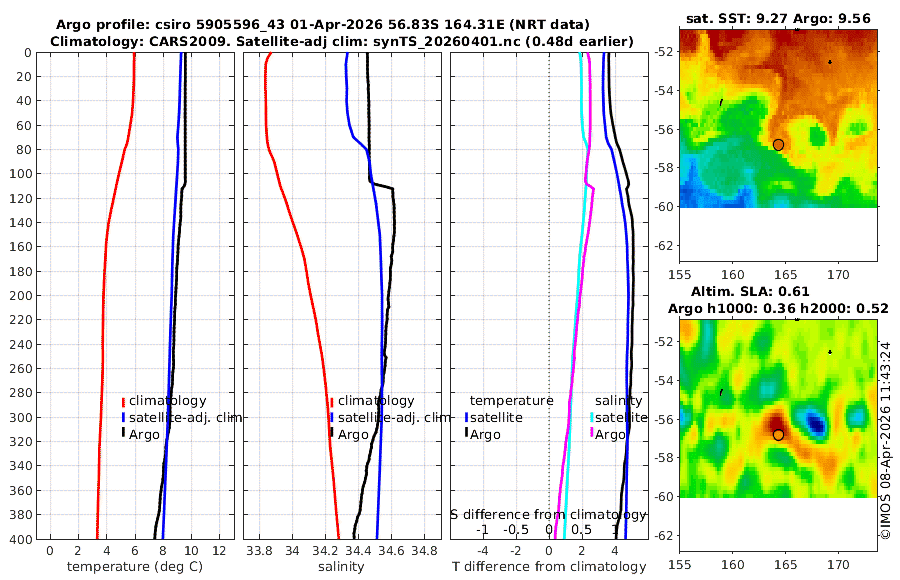The width and height of the screenshot is (900, 580).
Task: Click cyan salinity satellite legend marker
Action: [591, 418]
